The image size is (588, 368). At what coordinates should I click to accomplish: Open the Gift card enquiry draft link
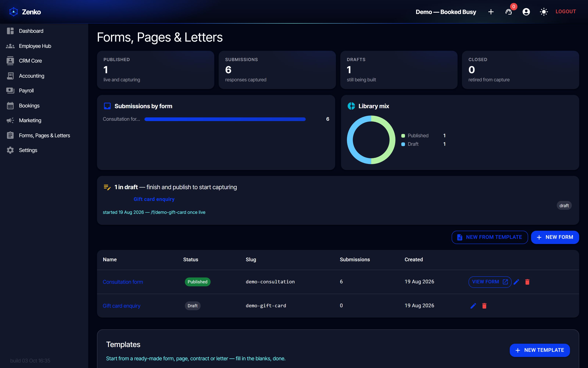tap(154, 199)
